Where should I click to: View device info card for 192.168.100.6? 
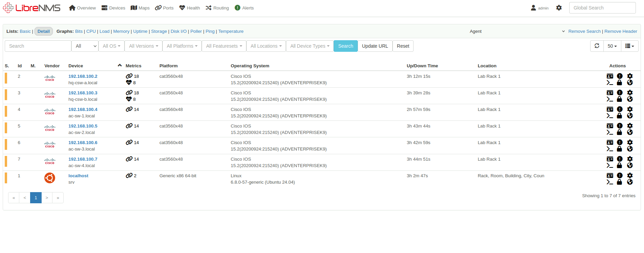(610, 142)
